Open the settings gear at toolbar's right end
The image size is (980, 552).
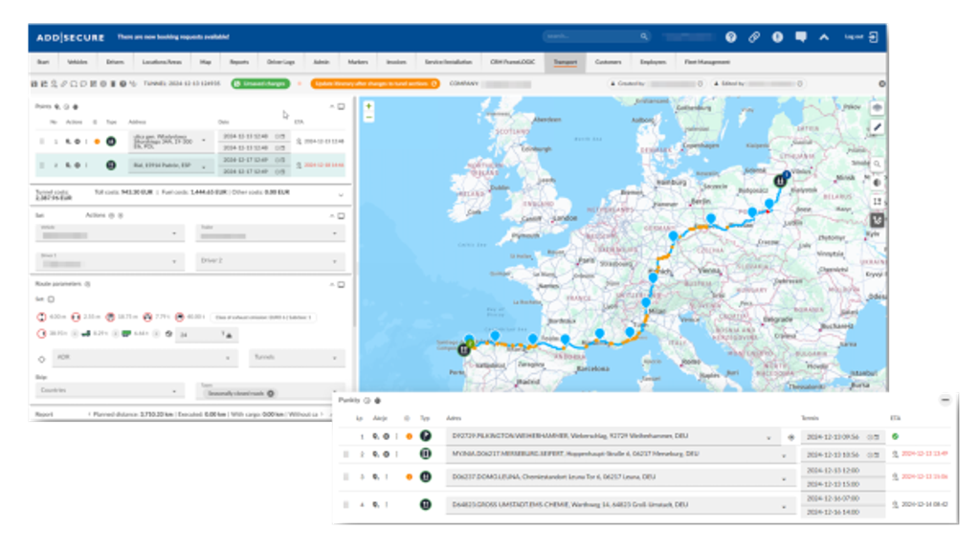coord(881,83)
